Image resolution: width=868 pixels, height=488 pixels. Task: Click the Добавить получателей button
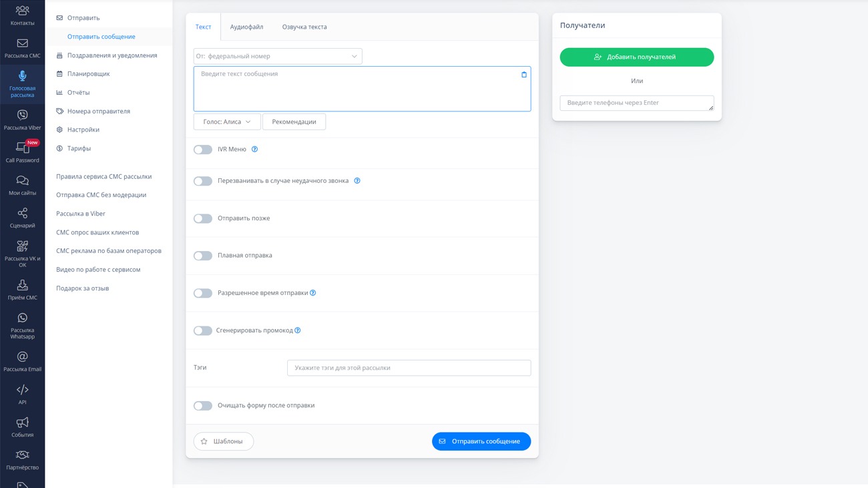636,57
